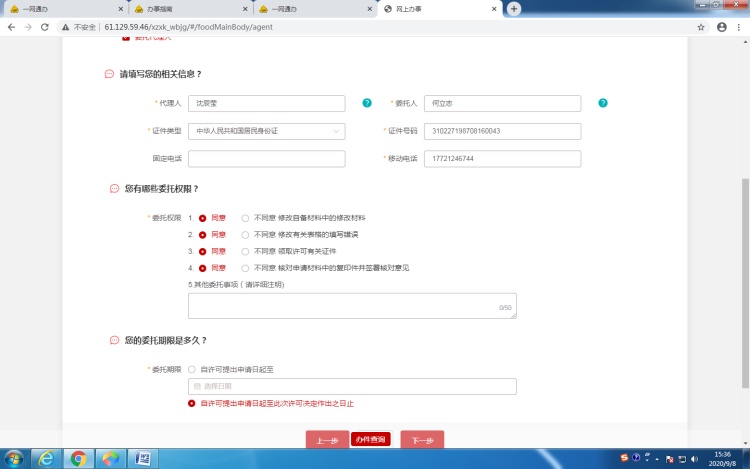Image resolution: width=750 pixels, height=469 pixels.
Task: Go back using the browser back arrow
Action: click(10, 27)
